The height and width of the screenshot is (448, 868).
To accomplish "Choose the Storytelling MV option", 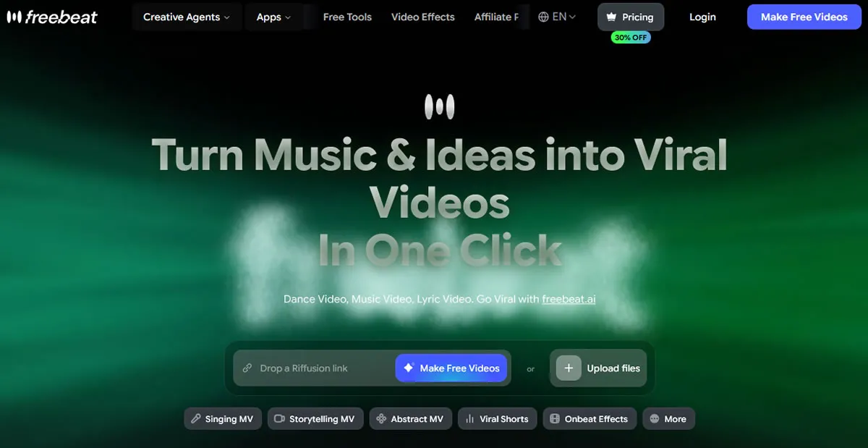I will (x=315, y=418).
